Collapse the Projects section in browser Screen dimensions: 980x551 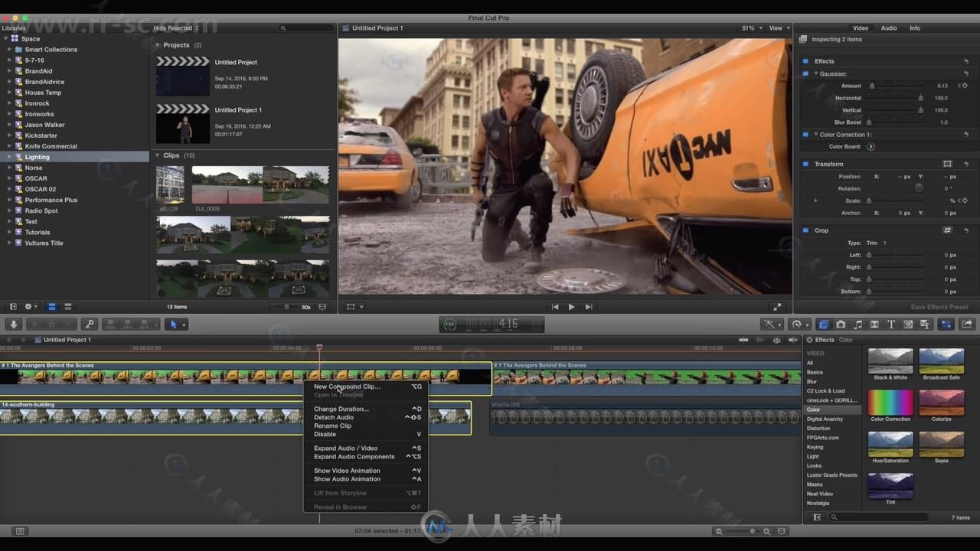158,45
